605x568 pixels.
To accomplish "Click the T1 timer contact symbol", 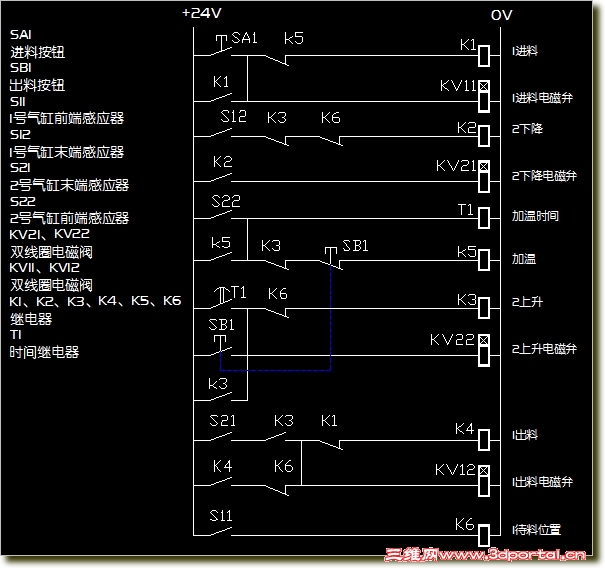I will tap(221, 298).
